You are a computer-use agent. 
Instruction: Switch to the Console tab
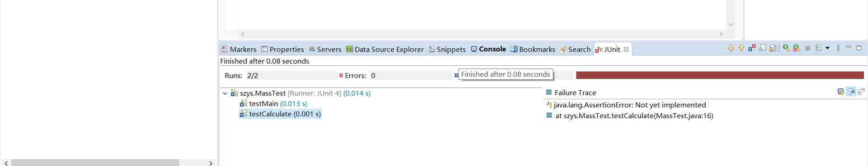point(488,49)
